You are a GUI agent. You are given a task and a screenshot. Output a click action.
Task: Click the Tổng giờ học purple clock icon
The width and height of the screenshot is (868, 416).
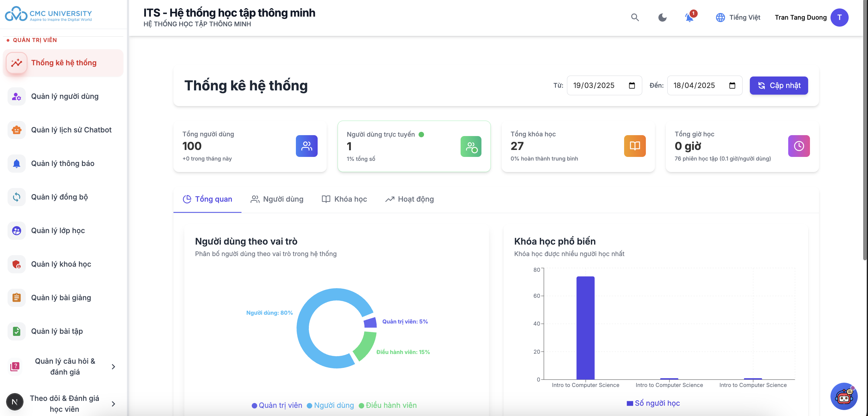tap(798, 146)
